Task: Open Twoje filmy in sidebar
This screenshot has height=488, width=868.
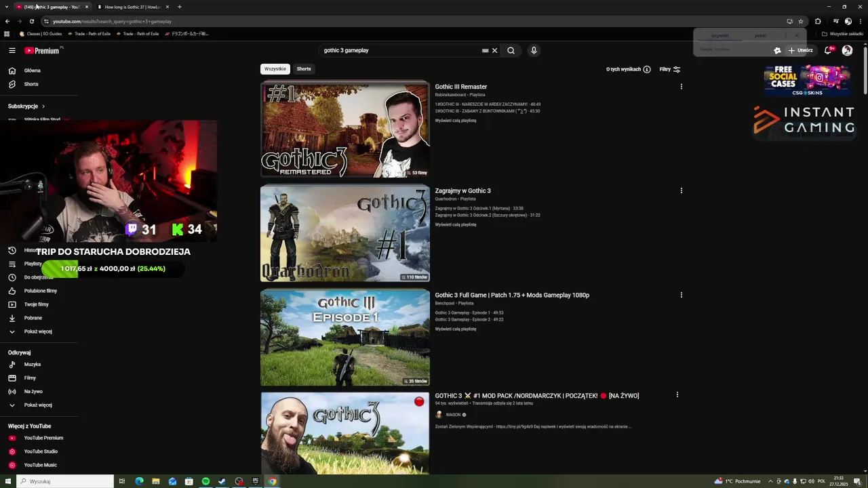Action: tap(28, 304)
